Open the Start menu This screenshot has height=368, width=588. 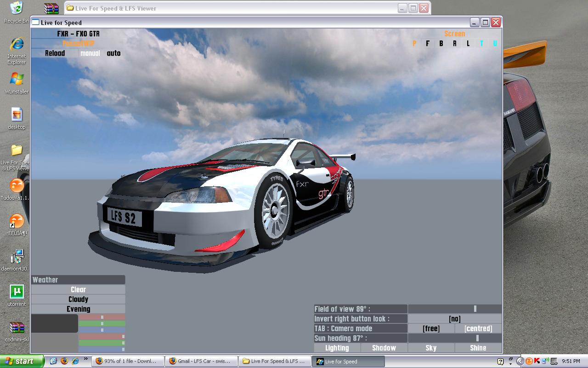(22, 361)
